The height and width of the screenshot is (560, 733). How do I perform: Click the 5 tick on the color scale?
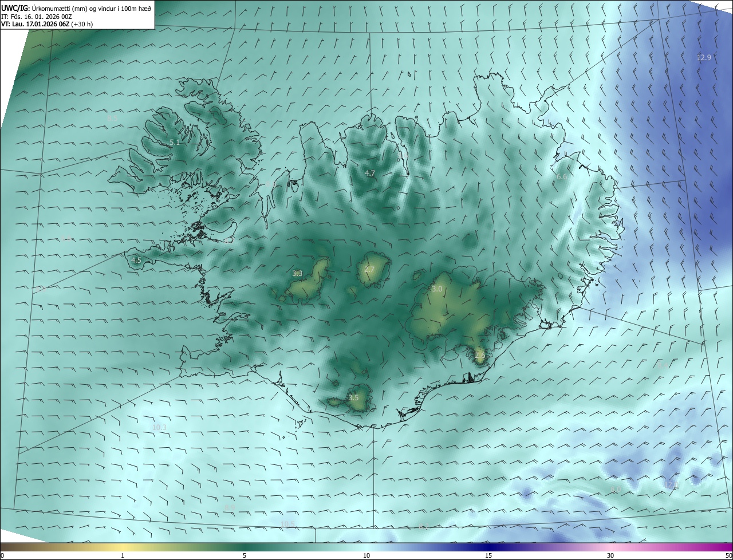245,555
